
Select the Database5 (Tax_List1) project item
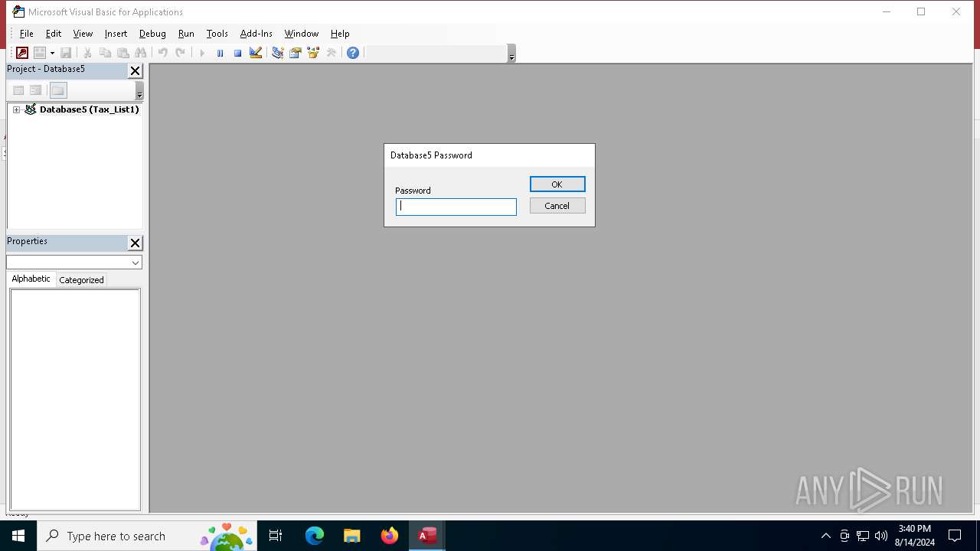(89, 109)
